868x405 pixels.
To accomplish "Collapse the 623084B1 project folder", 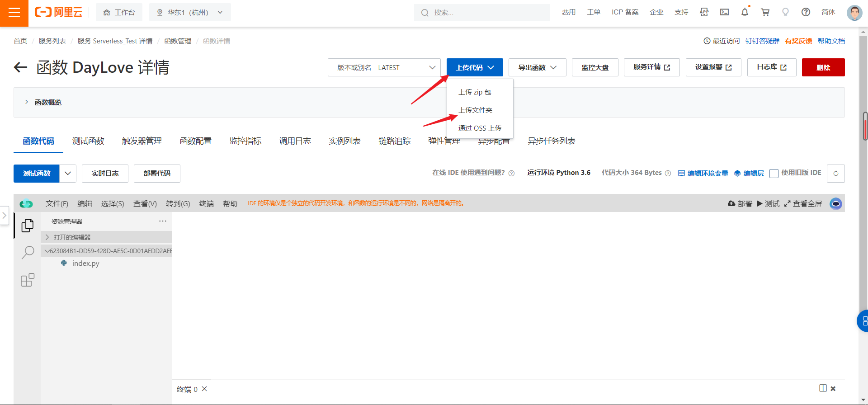I will (106, 251).
